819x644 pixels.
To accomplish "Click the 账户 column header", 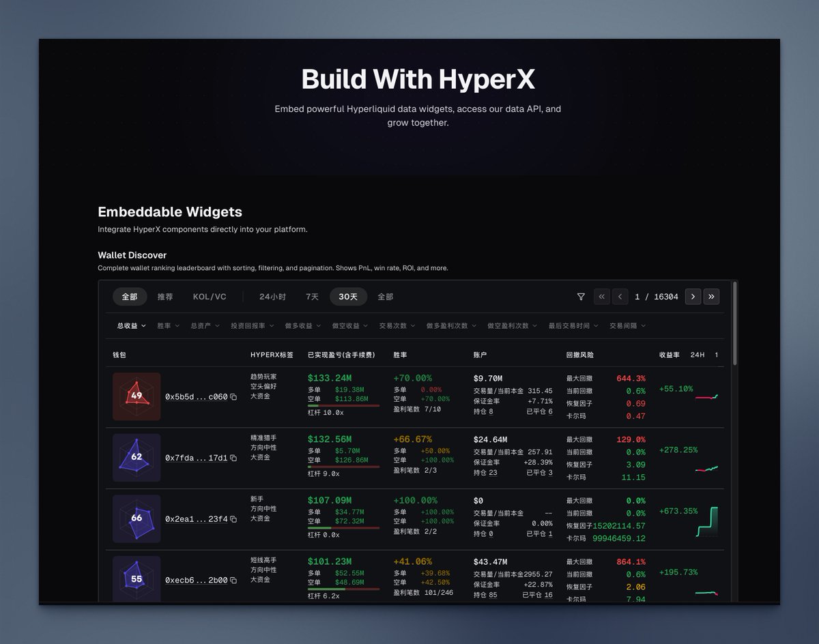I will [x=480, y=355].
